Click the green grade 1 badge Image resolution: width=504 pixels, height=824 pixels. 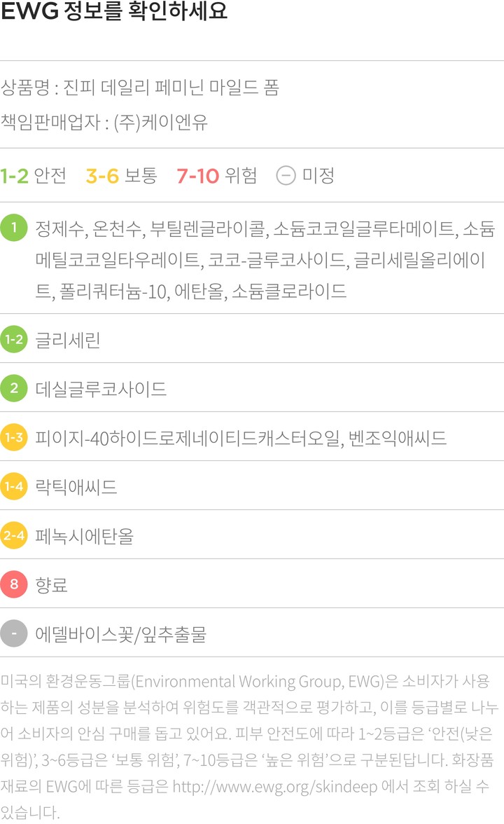(14, 228)
